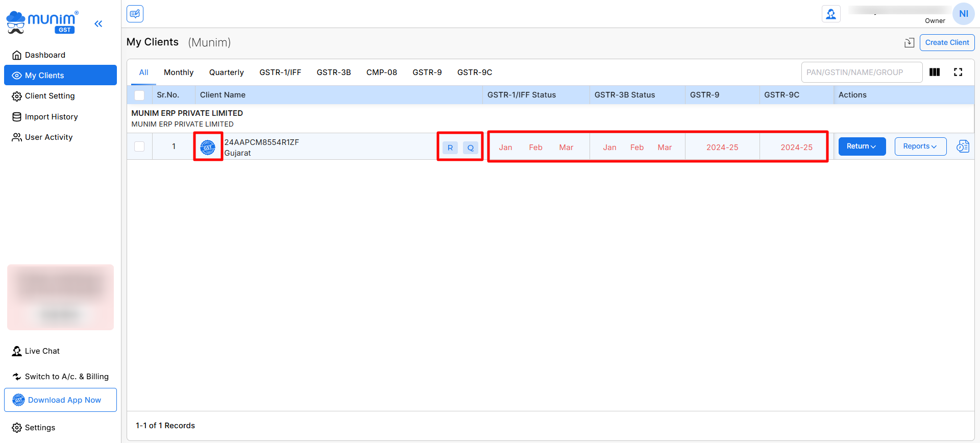Open the Reports dropdown
Image resolution: width=980 pixels, height=443 pixels.
tap(920, 146)
